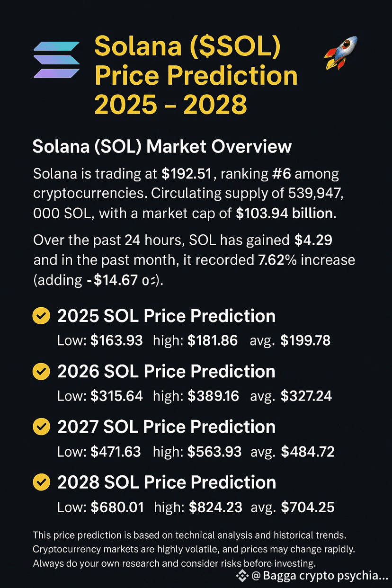The width and height of the screenshot is (392, 588).
Task: Click the checkmark beside 2026 SOL Price Prediction
Action: tap(41, 371)
